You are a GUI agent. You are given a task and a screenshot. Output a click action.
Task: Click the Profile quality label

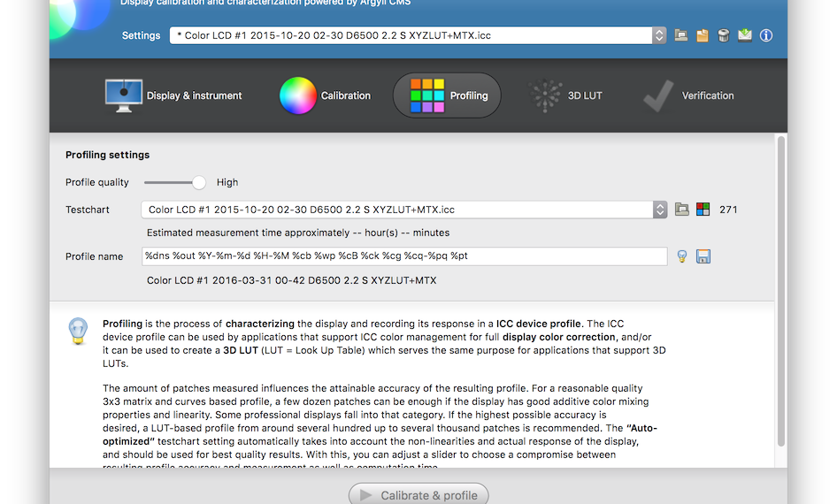click(97, 182)
